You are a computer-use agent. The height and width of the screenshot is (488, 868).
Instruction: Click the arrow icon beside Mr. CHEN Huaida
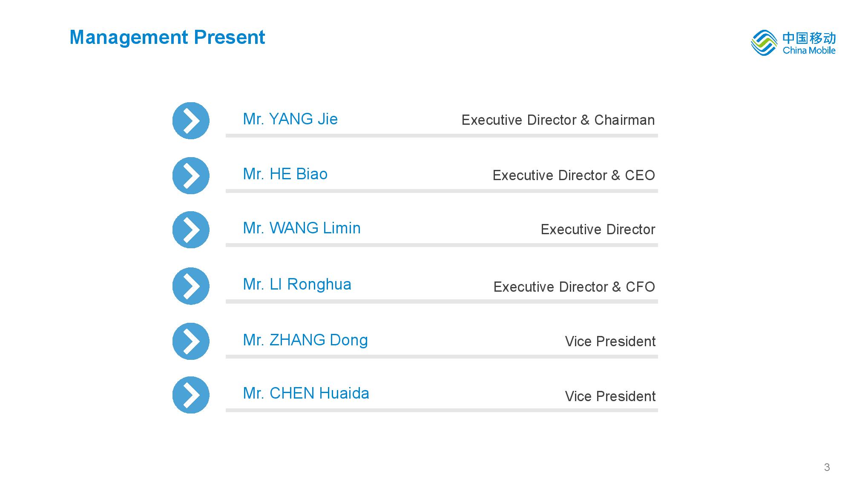coord(191,395)
